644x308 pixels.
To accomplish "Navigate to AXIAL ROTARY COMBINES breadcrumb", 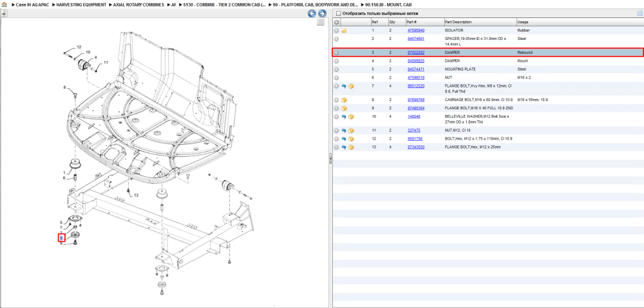I will [138, 5].
